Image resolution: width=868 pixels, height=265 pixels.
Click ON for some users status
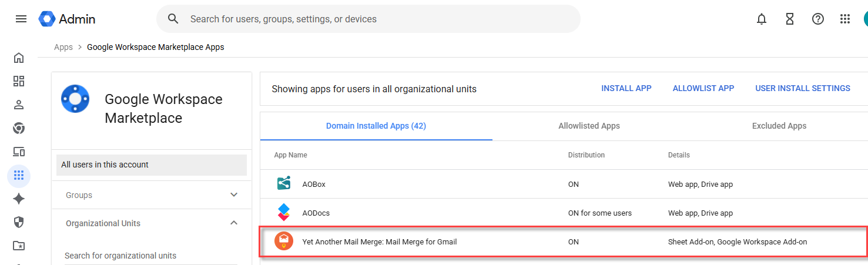point(599,213)
